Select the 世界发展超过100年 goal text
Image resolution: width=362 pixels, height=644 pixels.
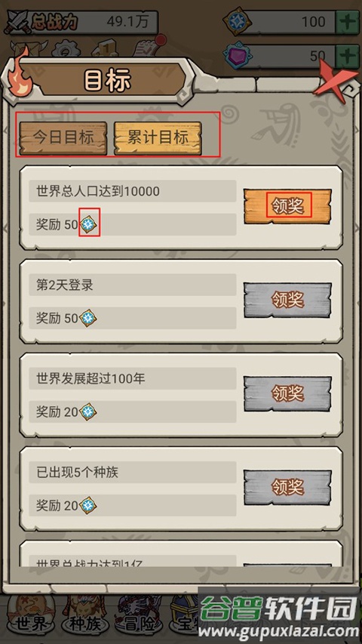click(90, 378)
